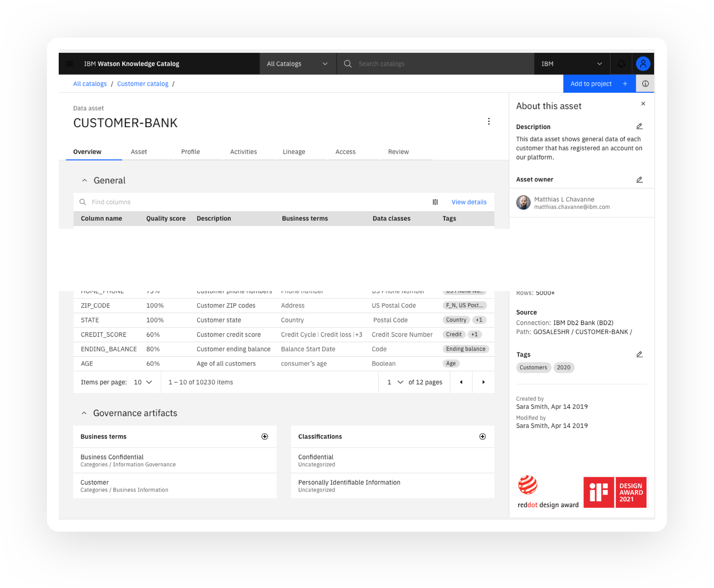Open the hamburger navigation menu
Viewport: 714px width, 588px height.
(70, 64)
